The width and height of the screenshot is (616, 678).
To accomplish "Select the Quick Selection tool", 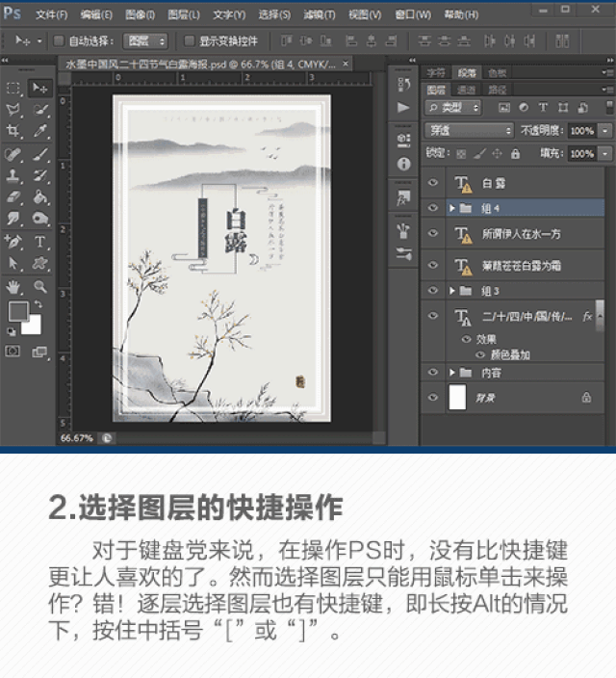I will click(x=39, y=110).
